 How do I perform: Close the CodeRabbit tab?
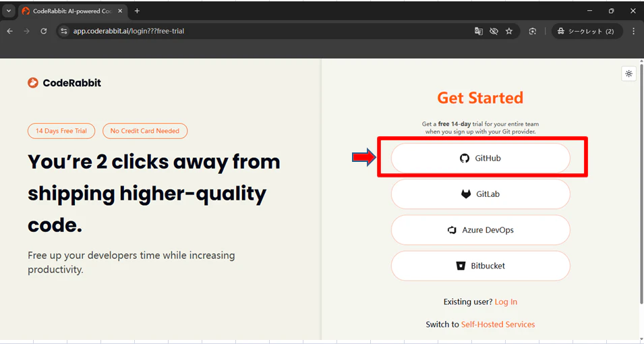click(120, 11)
